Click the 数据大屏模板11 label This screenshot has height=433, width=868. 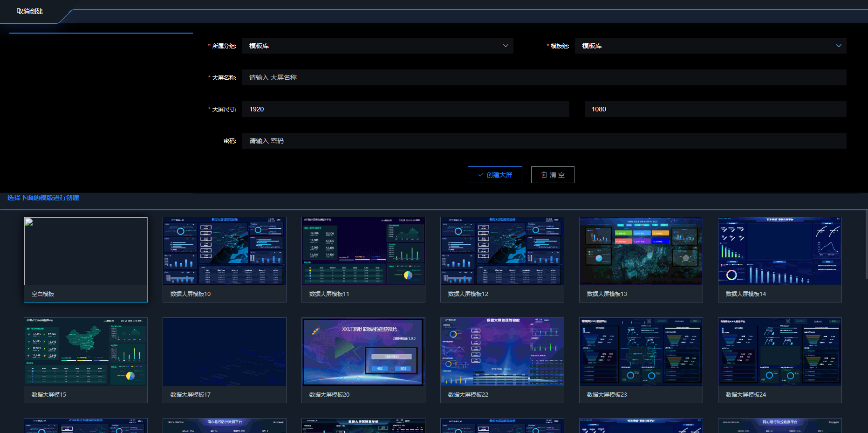pyautogui.click(x=329, y=294)
